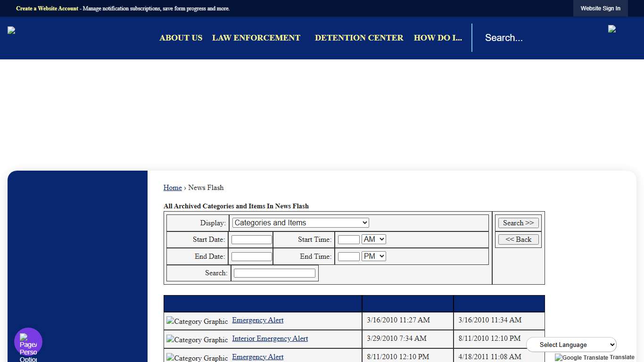
Task: Click the Website Sign In button
Action: pos(600,8)
